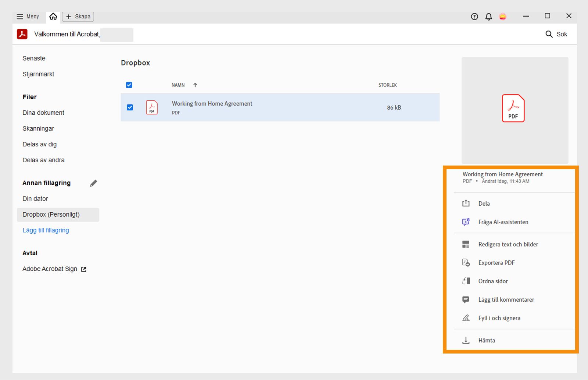Click the help question mark icon

point(474,17)
